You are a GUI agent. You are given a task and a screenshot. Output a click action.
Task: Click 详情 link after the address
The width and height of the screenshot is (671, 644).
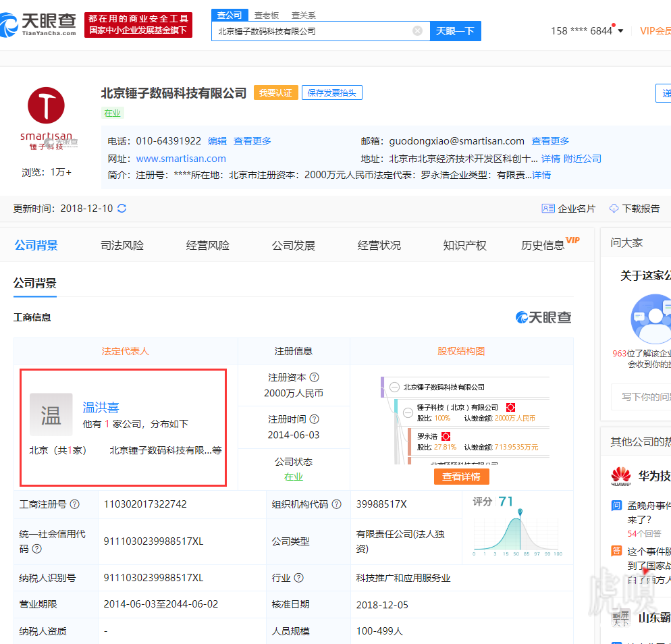(x=551, y=159)
